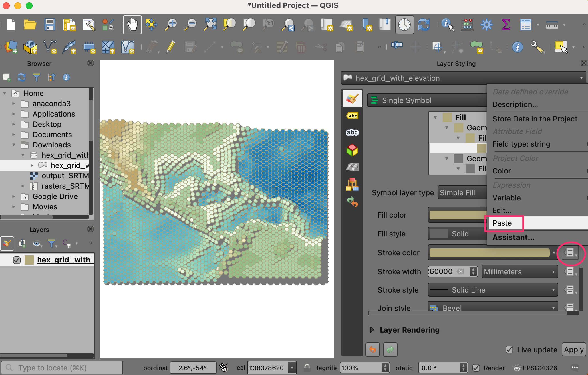Click the Refresh icon in Browser panel
The width and height of the screenshot is (588, 375).
[x=22, y=77]
